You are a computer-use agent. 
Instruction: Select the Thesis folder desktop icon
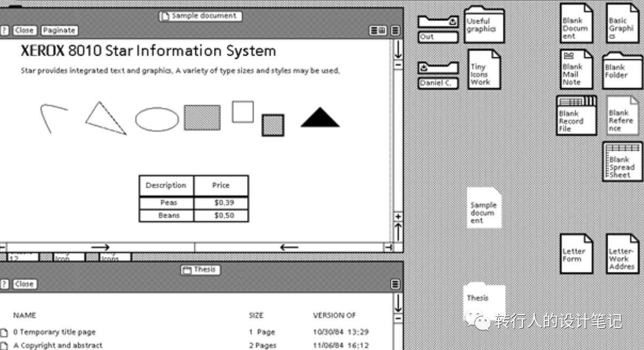(484, 302)
